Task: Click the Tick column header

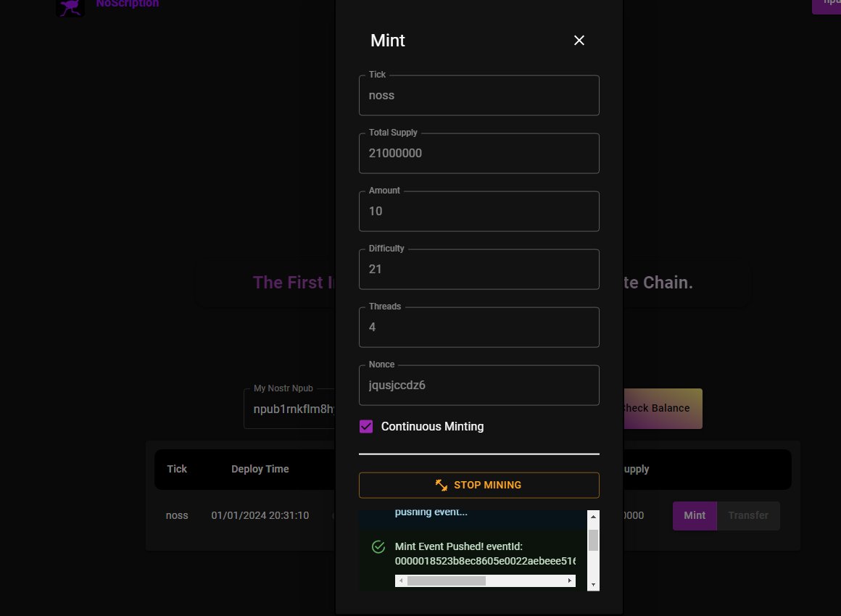Action: (177, 469)
